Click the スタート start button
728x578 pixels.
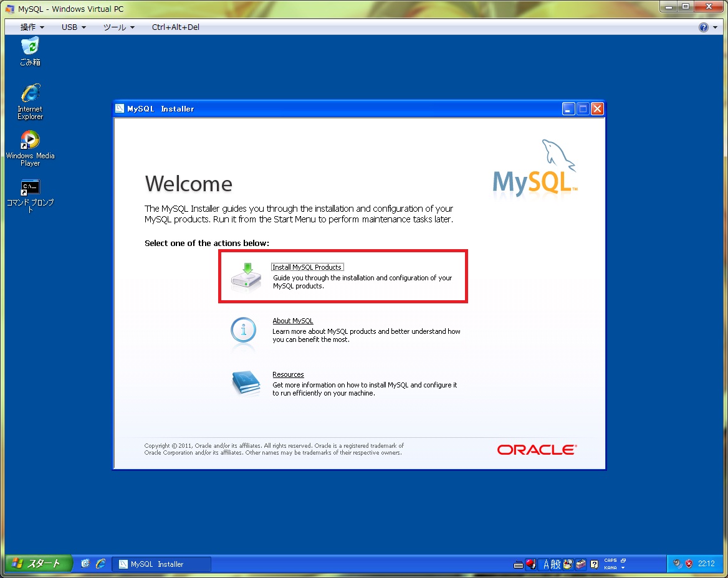39,564
